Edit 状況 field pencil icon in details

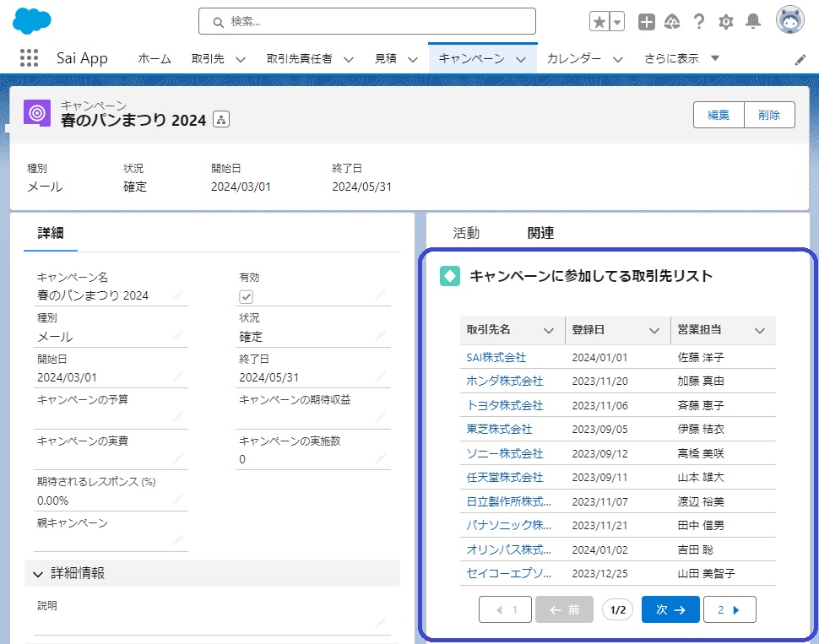381,337
